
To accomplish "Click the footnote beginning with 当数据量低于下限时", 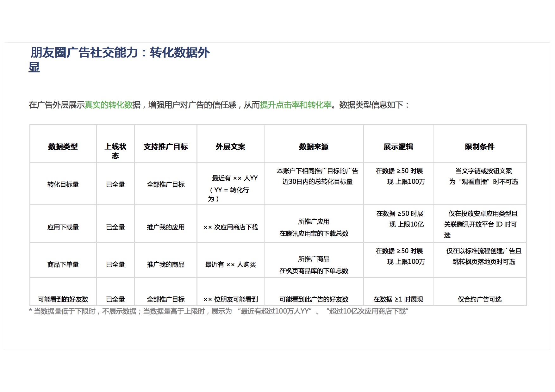I will point(218,312).
